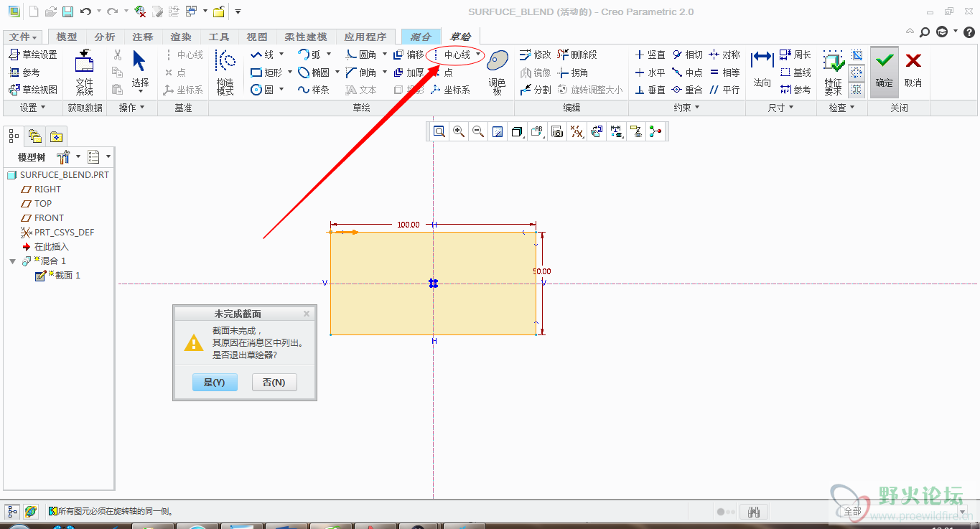Switch to the 模型 ribbon tab
The image size is (980, 529).
[67, 37]
